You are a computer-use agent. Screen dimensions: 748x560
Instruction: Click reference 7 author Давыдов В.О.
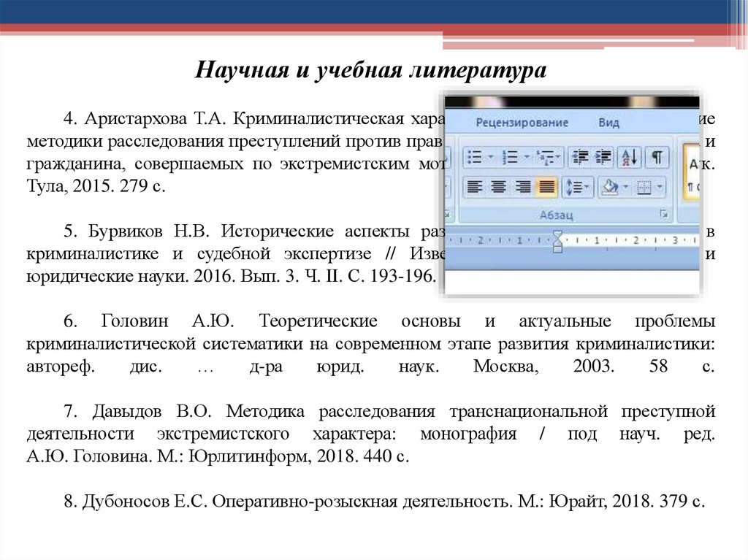pos(152,411)
